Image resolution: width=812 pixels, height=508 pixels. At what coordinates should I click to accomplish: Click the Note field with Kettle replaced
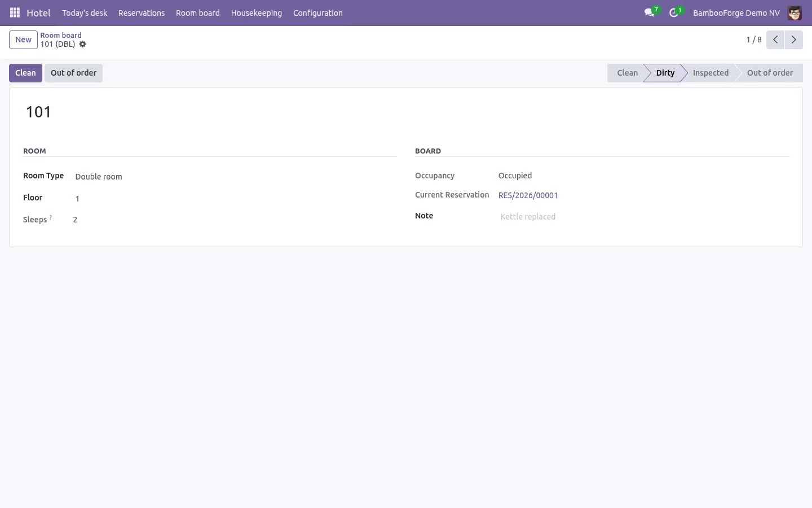pos(643,217)
